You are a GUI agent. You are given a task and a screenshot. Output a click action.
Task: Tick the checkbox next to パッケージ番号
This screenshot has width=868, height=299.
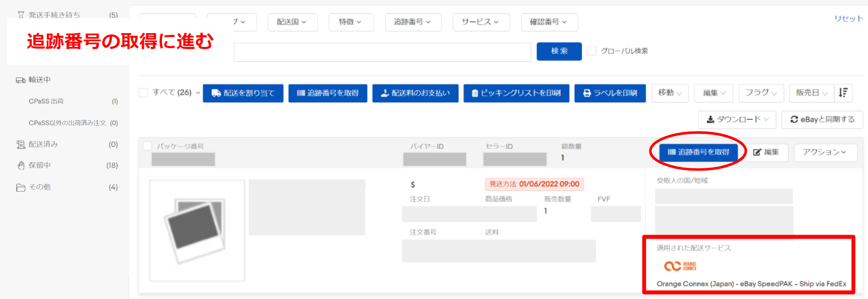pos(147,146)
